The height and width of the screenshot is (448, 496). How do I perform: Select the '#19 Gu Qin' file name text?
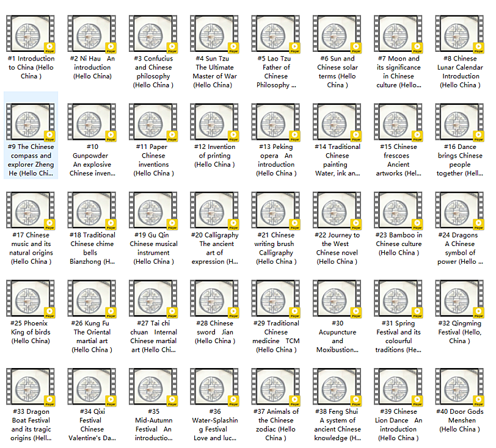click(153, 248)
